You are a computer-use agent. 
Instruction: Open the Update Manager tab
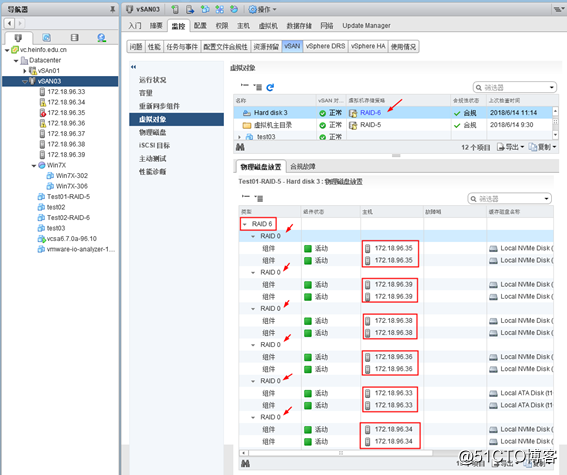point(366,26)
